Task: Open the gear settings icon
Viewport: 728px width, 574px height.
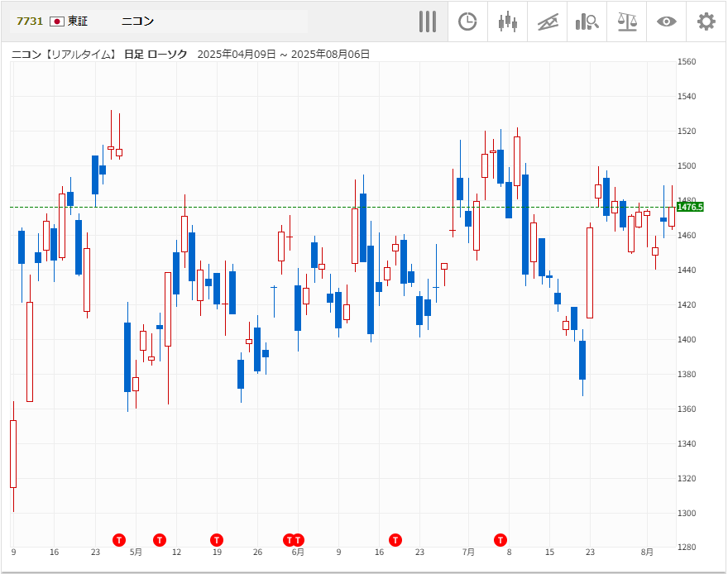Action: (x=706, y=22)
